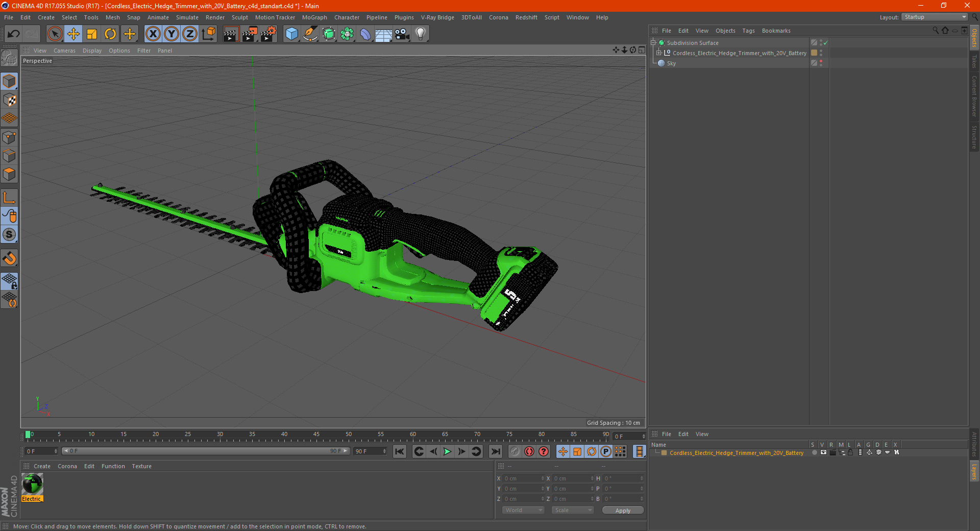
Task: Open the Layout Startup dropdown
Action: 935,17
